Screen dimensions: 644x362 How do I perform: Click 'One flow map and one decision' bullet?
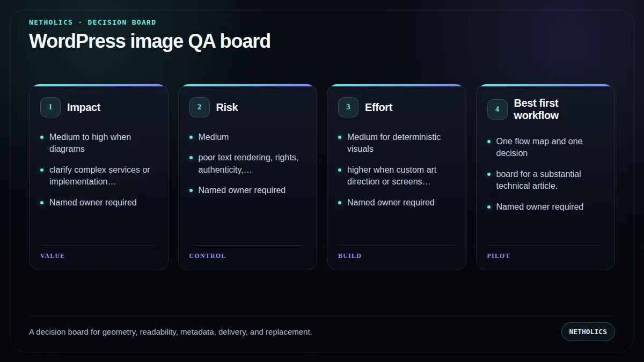tap(539, 147)
